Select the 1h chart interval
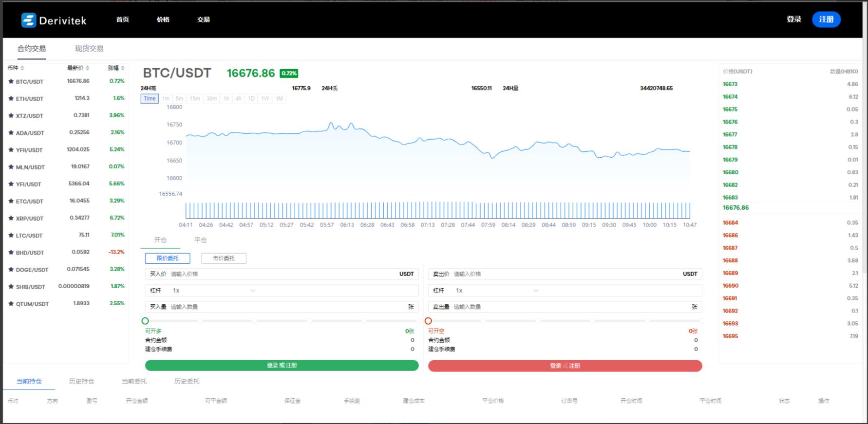The width and height of the screenshot is (868, 424). 226,98
